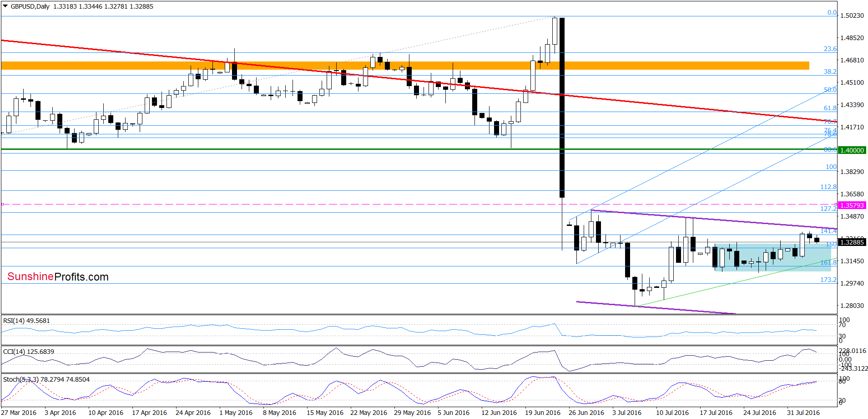This screenshot has height=419, width=868.
Task: Click the 3 Jul 2016 date label
Action: point(627,413)
